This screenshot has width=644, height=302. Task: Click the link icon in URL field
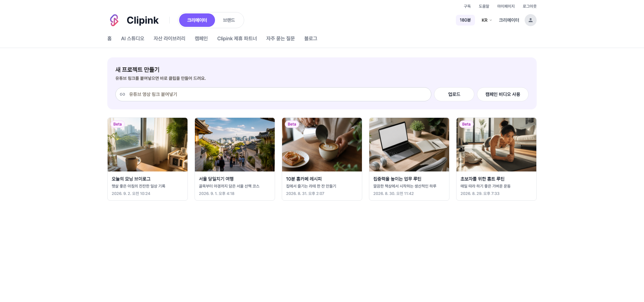coord(122,94)
